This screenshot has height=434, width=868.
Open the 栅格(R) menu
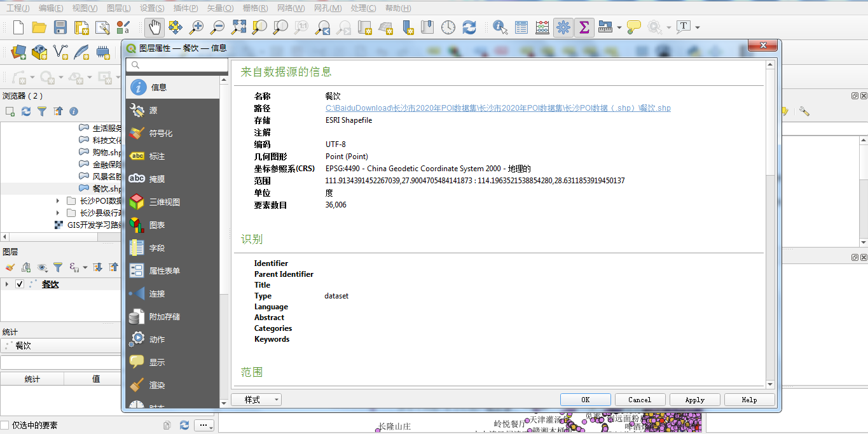point(255,8)
